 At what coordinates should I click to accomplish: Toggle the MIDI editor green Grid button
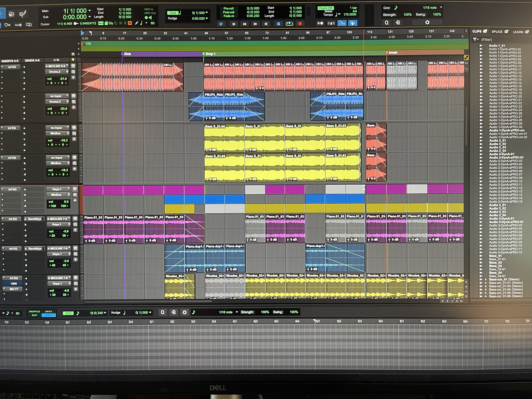(x=68, y=313)
